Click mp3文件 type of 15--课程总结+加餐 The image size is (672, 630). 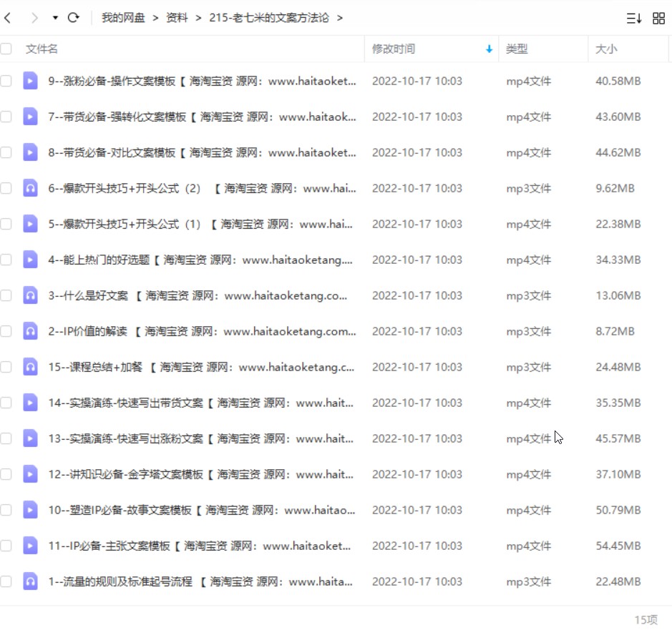point(528,368)
